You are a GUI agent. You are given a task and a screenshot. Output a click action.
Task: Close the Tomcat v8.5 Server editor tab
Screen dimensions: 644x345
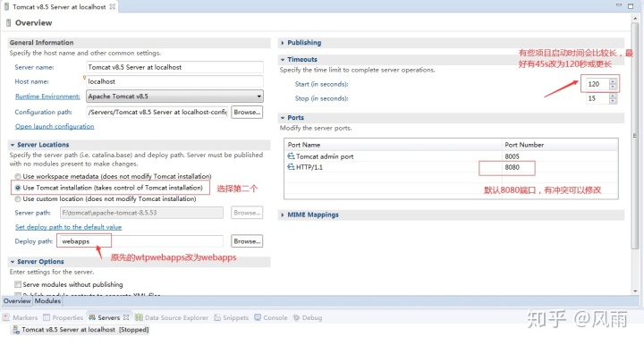click(112, 6)
